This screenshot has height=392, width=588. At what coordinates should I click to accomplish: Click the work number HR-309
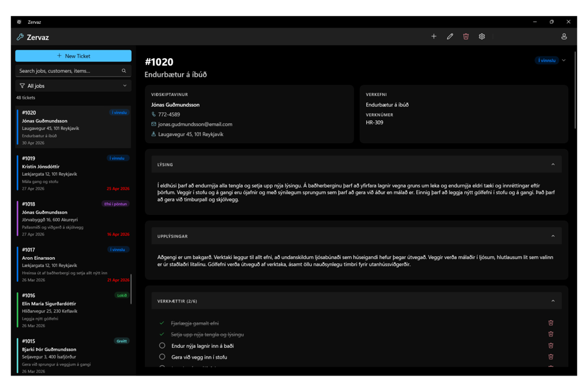coord(374,123)
